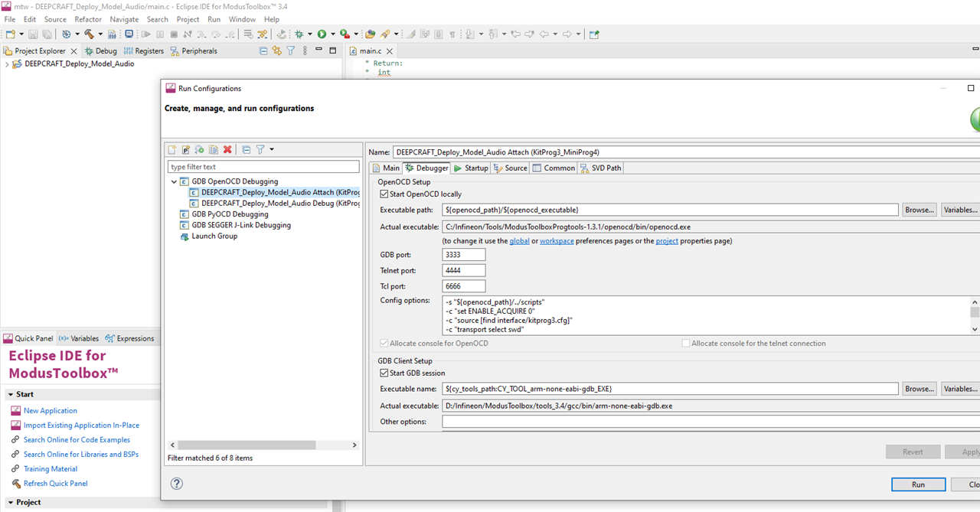Click New launch configuration prototype icon
980x512 pixels.
tap(186, 149)
